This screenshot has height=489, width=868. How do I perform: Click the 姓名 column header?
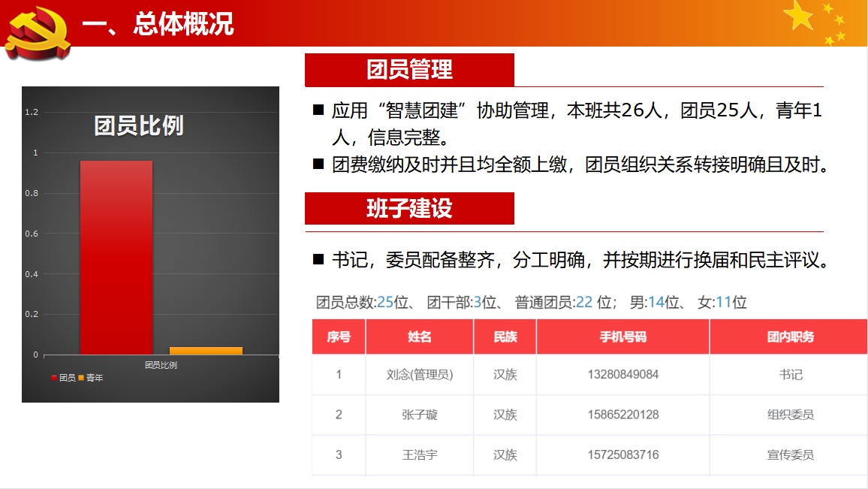(x=419, y=337)
